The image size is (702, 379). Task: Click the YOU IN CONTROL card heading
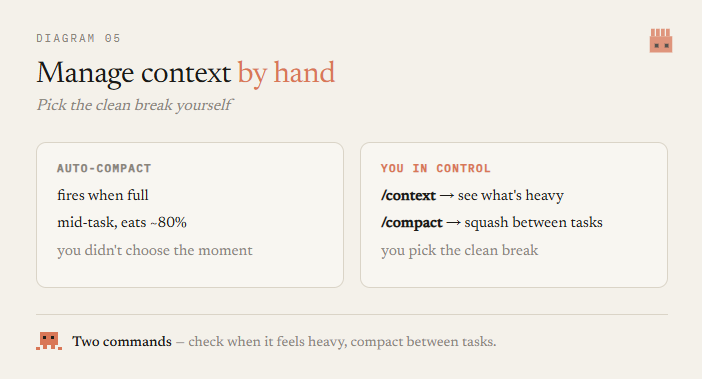436,168
